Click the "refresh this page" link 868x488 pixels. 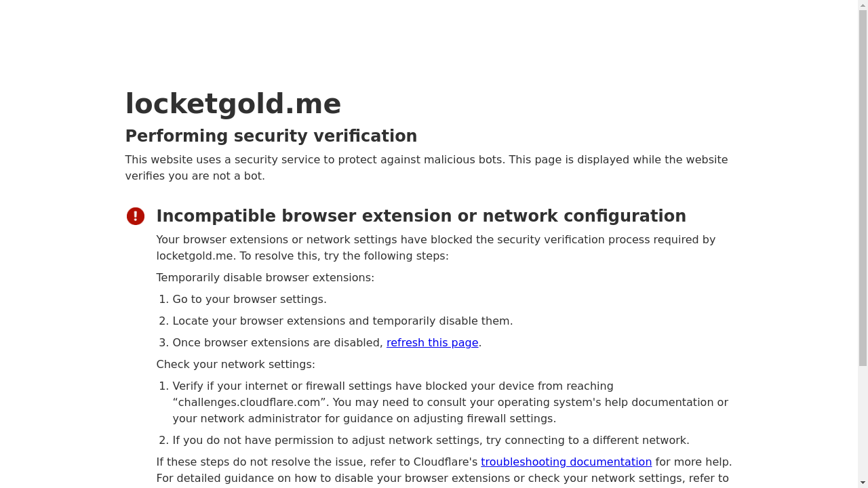432,343
